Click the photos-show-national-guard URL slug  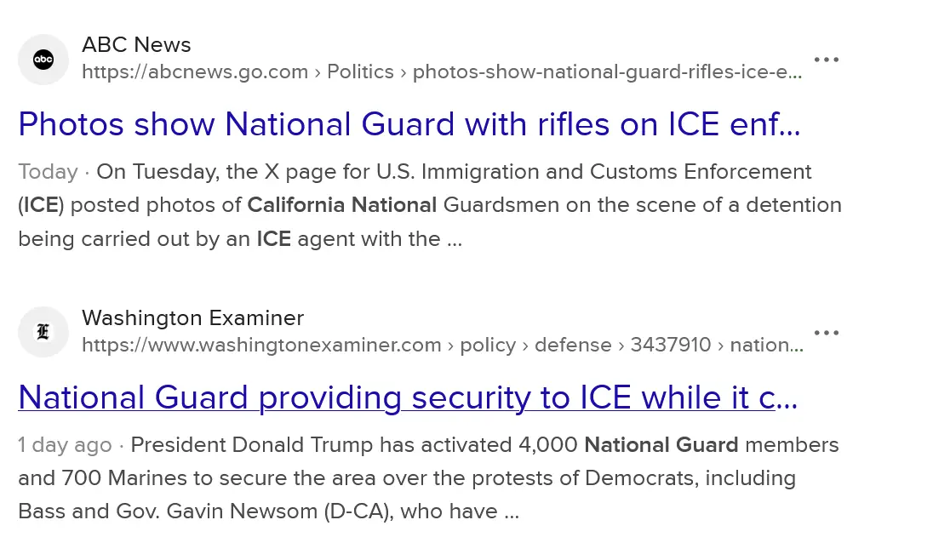[607, 72]
